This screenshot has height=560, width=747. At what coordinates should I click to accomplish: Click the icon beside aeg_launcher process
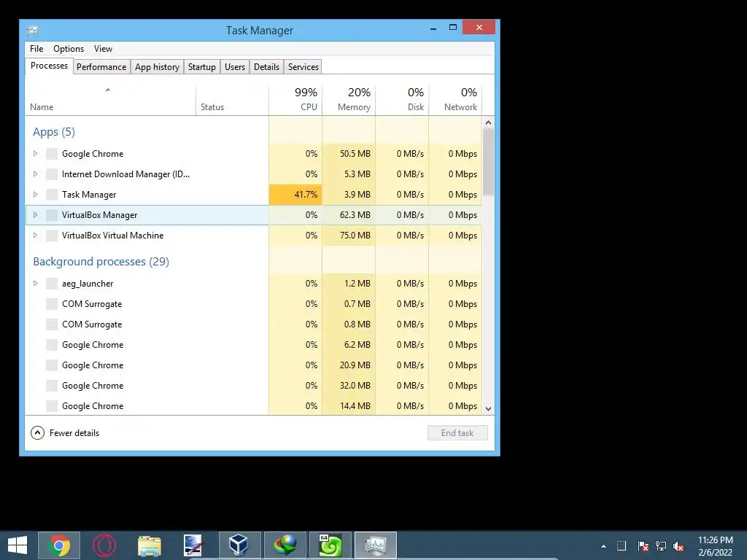click(52, 284)
